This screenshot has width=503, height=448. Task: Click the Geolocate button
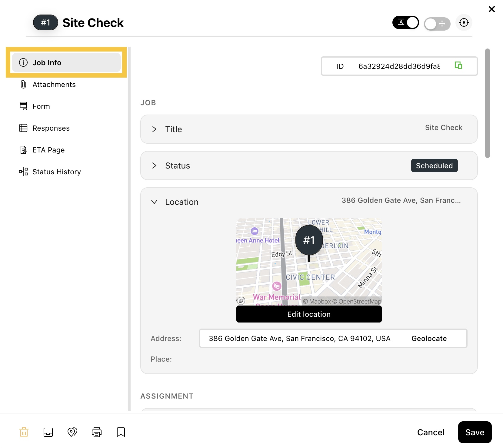point(429,339)
